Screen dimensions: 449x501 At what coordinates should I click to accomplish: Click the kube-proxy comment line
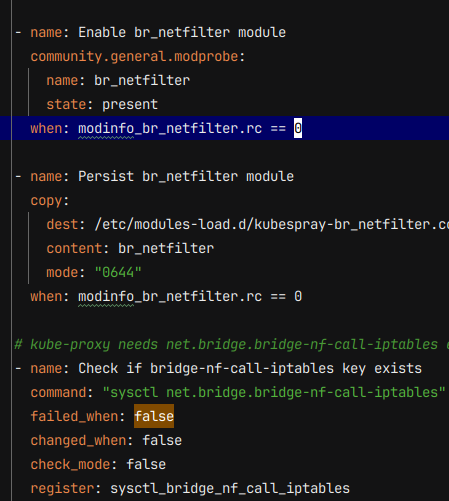(231, 344)
